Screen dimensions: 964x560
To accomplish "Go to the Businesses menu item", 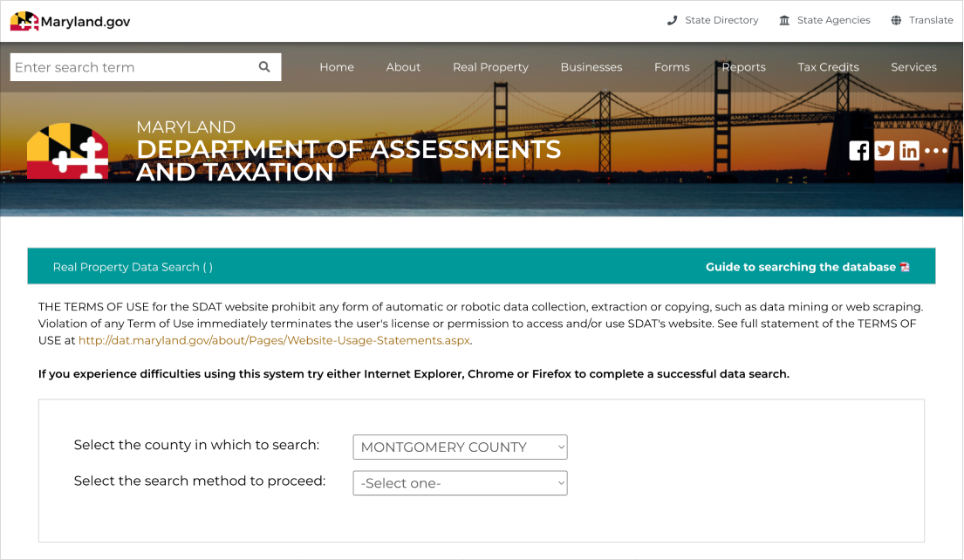I will click(591, 67).
